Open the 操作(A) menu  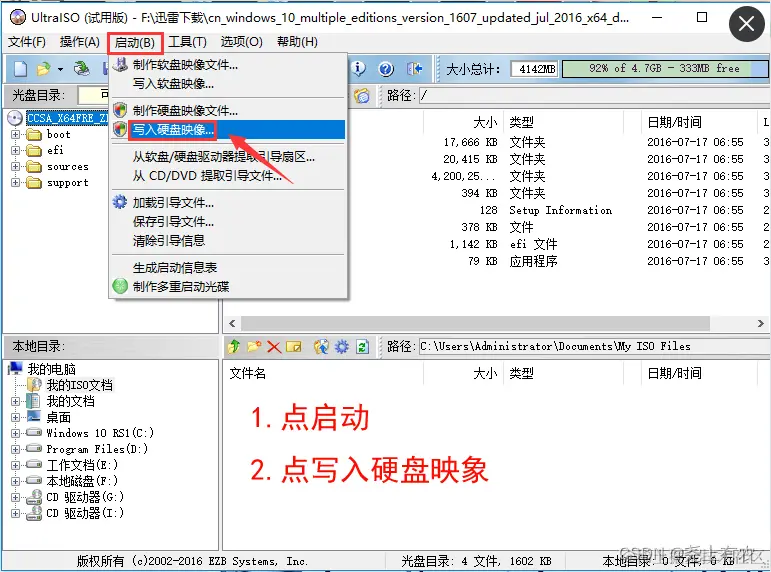coord(80,42)
